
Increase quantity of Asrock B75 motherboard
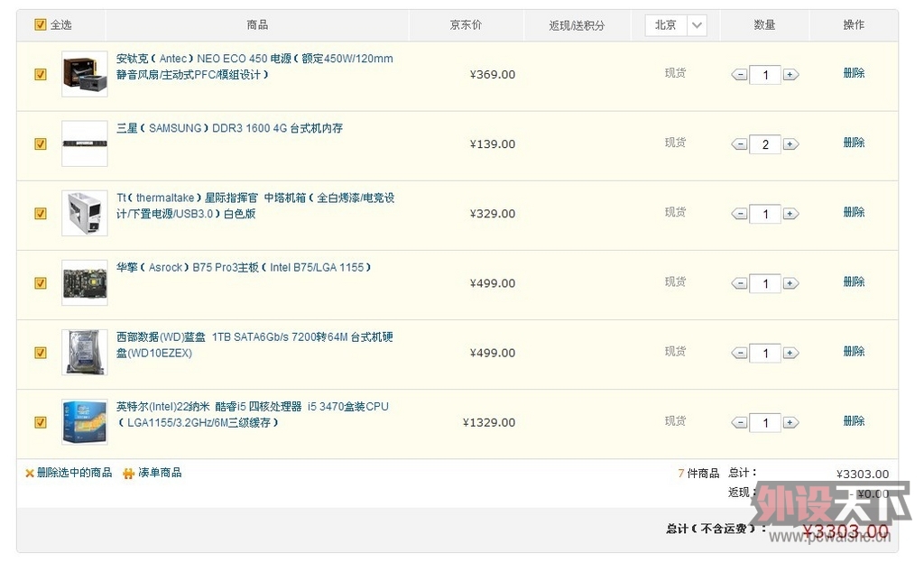pos(790,283)
